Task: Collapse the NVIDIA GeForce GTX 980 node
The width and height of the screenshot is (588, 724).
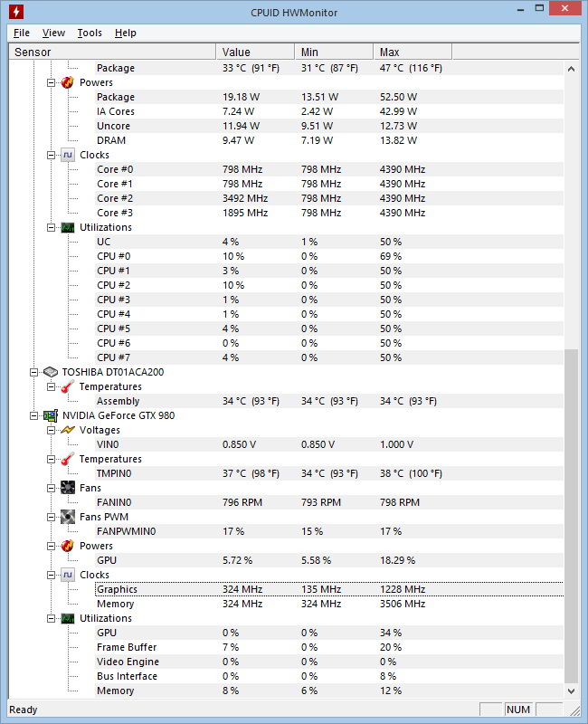Action: click(34, 415)
